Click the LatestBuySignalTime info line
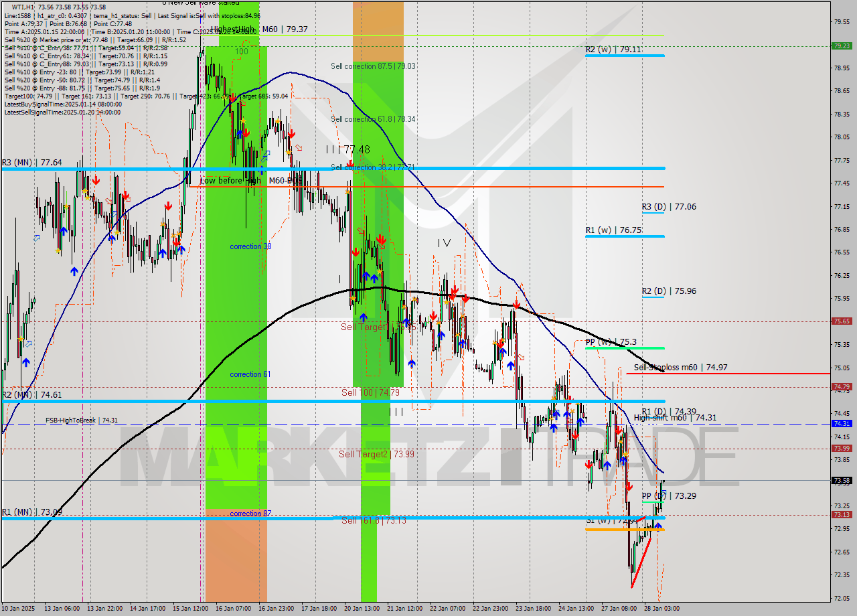Image resolution: width=857 pixels, height=616 pixels. coord(63,104)
